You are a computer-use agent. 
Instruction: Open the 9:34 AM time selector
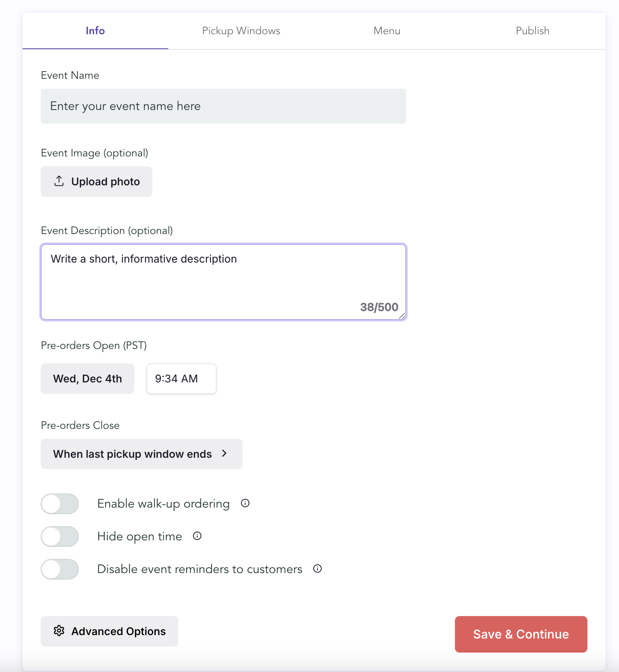181,379
